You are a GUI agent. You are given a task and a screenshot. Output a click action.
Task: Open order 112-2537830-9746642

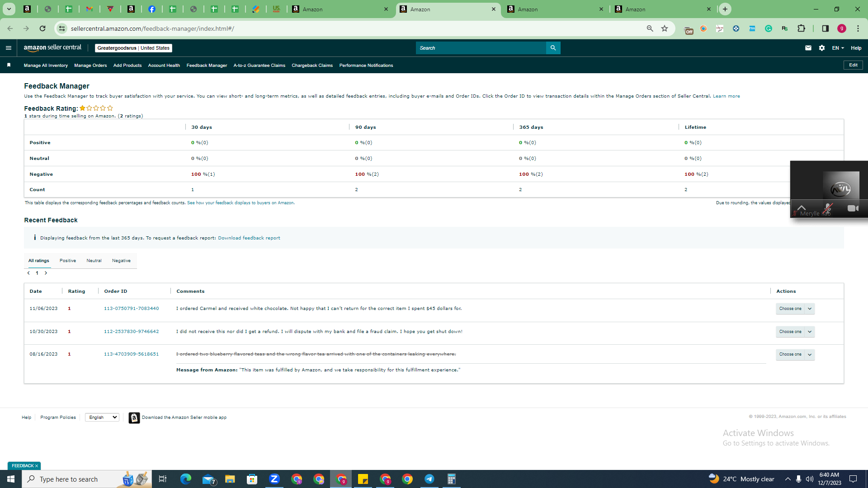pos(132,332)
